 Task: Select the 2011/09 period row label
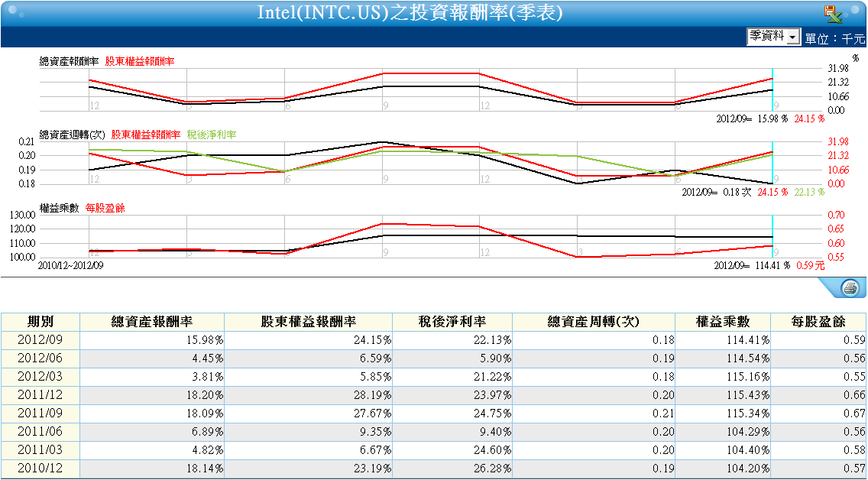coord(40,414)
